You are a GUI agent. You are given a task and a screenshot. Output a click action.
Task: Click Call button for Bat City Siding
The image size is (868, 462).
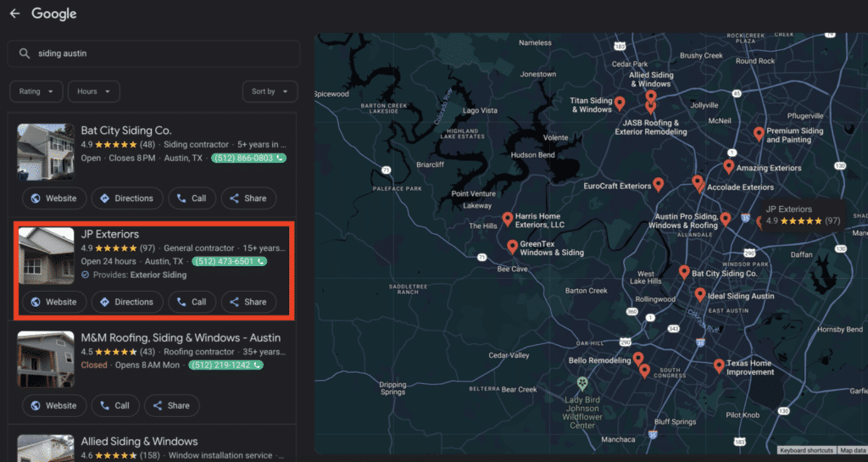[x=192, y=198]
